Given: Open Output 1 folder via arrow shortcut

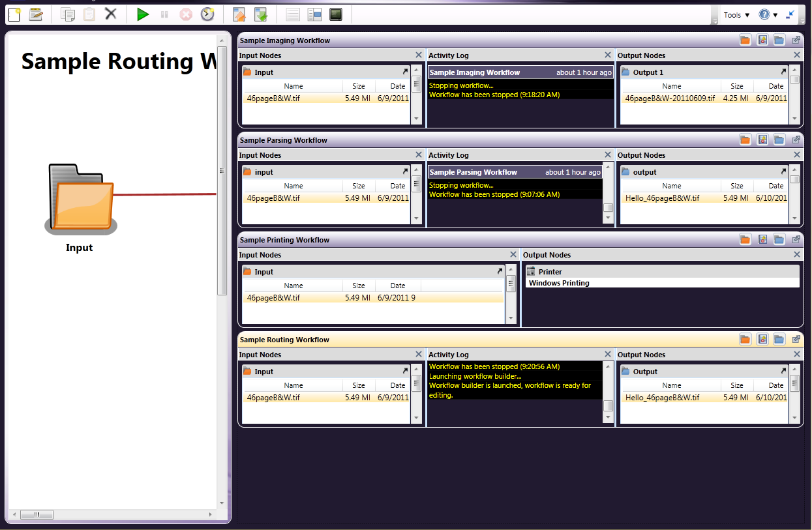Looking at the screenshot, I should click(x=783, y=72).
